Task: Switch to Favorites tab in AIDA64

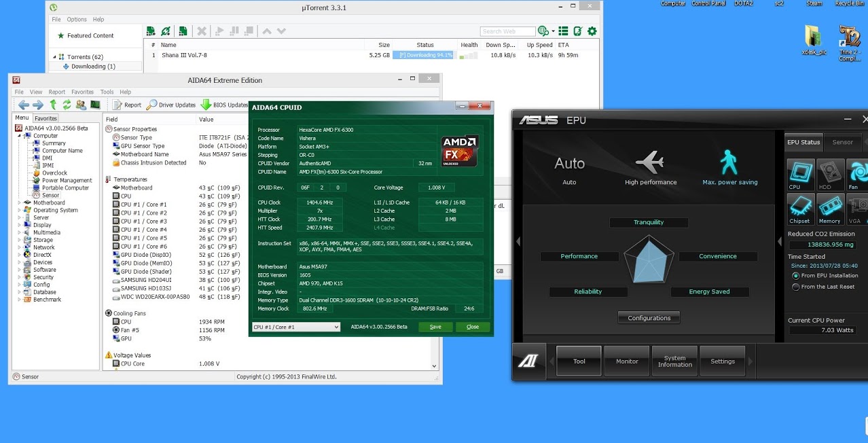Action: coord(46,118)
